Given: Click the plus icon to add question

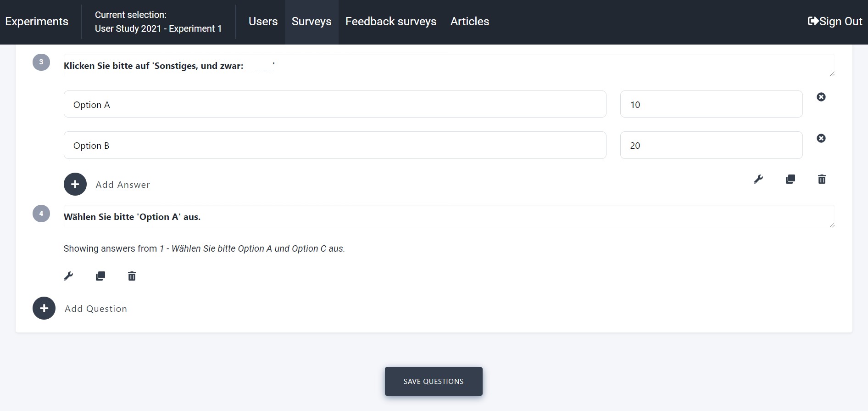Looking at the screenshot, I should 44,308.
